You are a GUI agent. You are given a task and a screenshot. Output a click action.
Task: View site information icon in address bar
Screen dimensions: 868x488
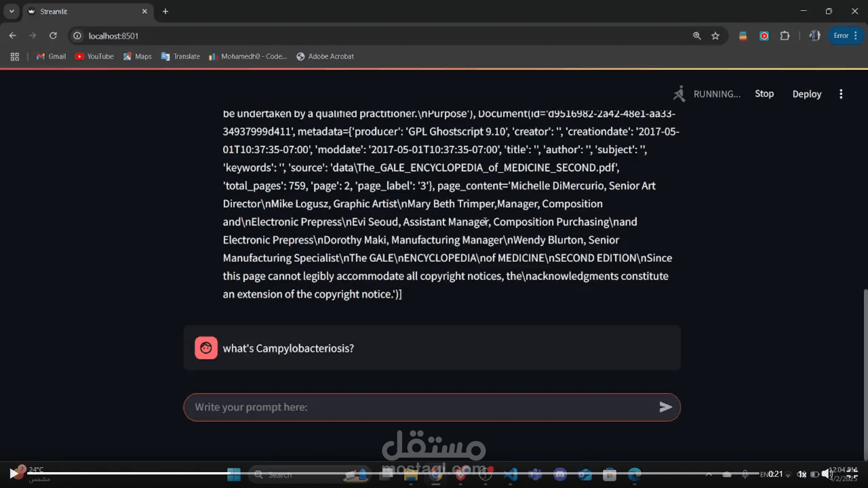pos(77,36)
